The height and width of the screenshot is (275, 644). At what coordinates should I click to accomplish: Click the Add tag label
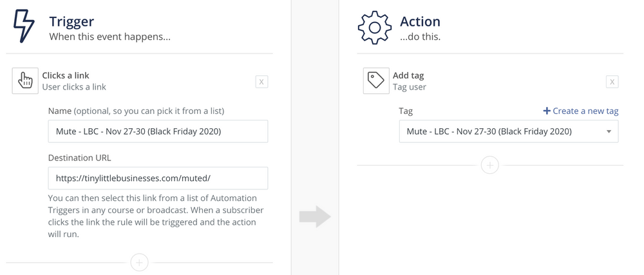(408, 75)
